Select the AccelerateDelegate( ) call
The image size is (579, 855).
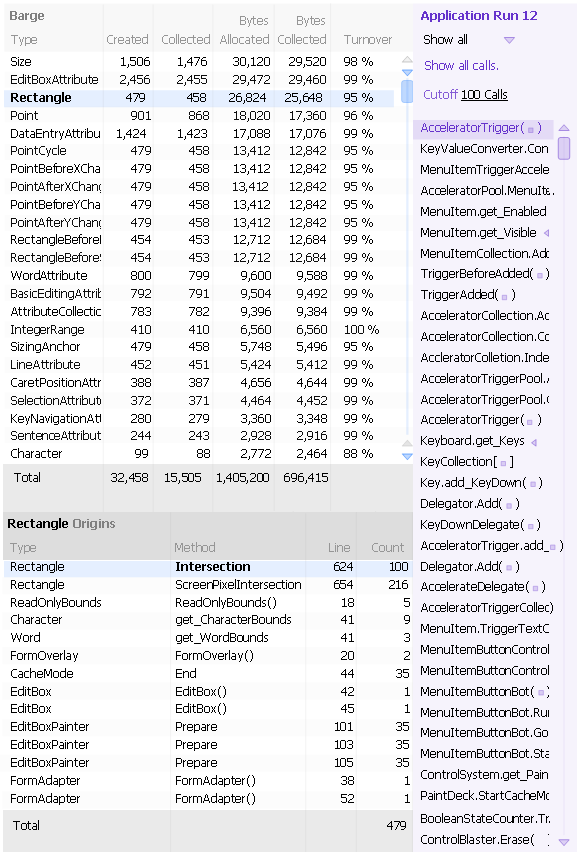click(482, 587)
